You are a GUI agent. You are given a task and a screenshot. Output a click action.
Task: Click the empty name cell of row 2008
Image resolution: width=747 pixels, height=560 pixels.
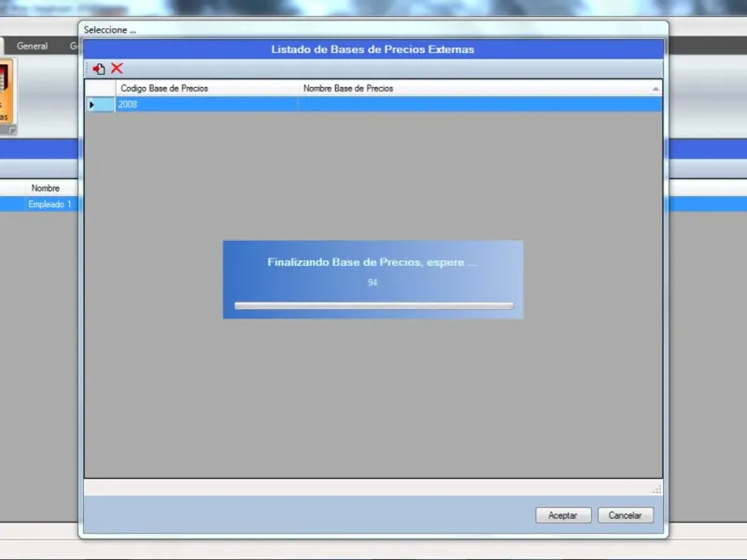tap(480, 105)
